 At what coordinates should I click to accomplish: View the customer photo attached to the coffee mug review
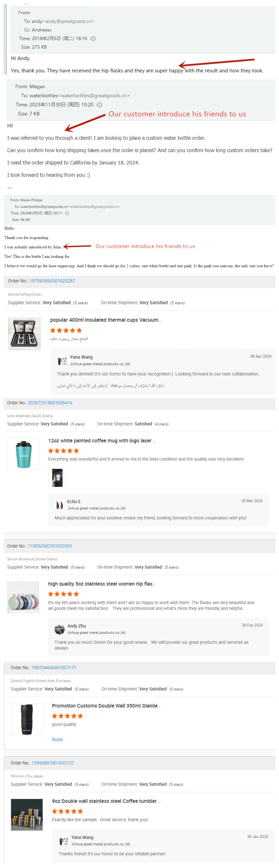(57, 477)
